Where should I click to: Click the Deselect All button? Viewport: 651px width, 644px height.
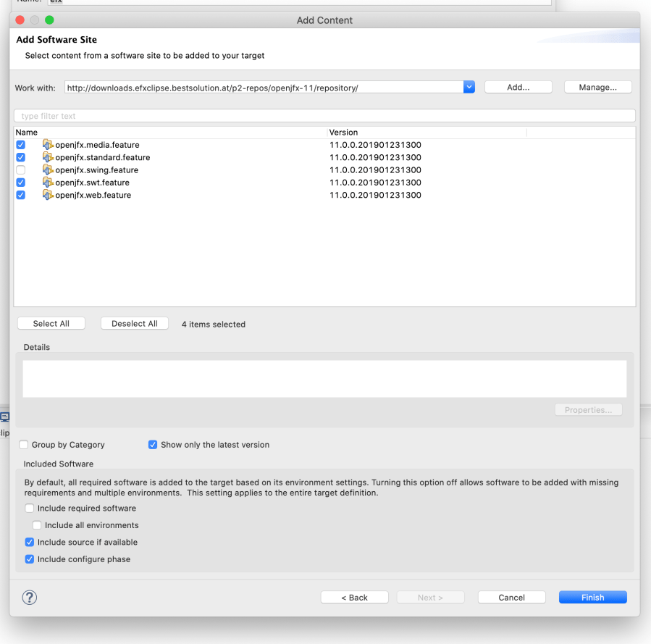135,324
